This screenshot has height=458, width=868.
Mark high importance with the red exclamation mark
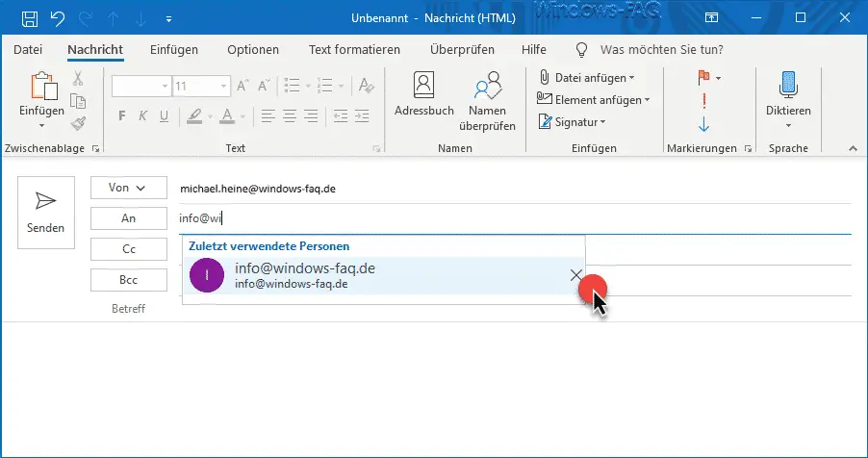tap(704, 101)
